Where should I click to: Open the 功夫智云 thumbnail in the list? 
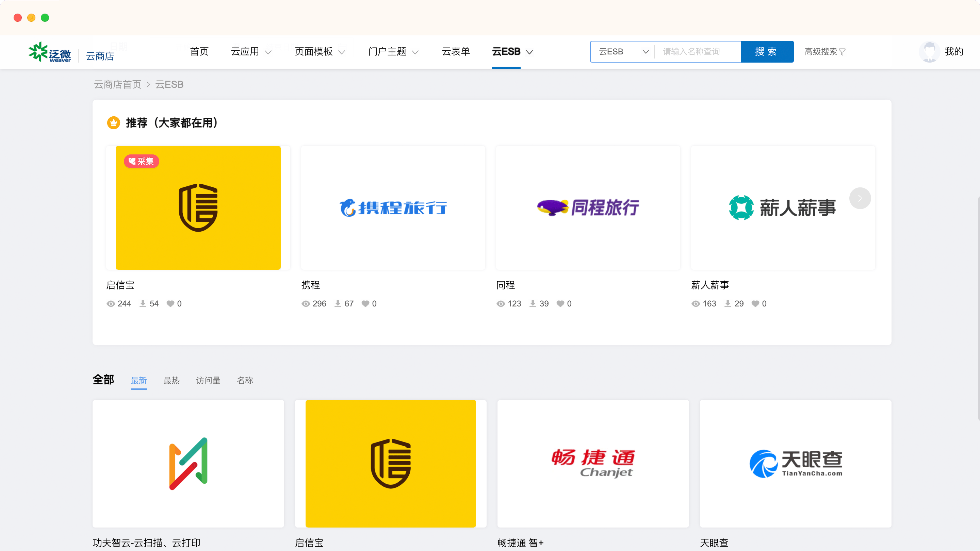click(188, 464)
